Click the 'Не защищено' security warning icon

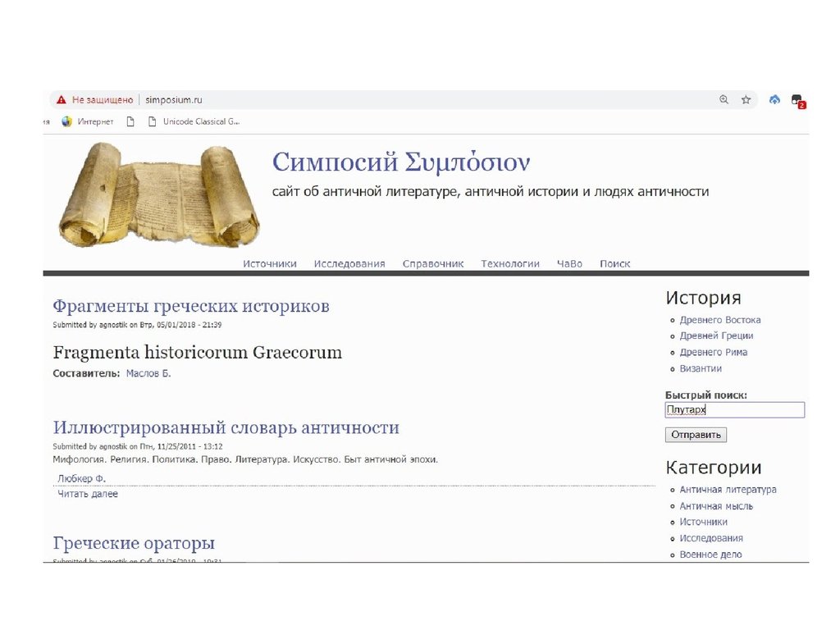pos(62,100)
